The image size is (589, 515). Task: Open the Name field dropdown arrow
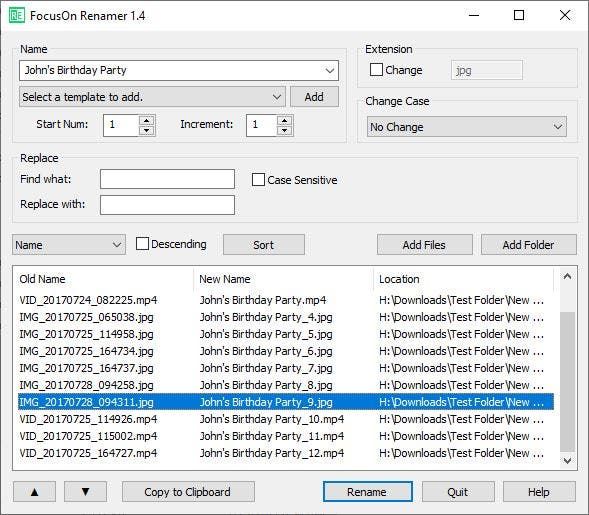click(x=330, y=70)
